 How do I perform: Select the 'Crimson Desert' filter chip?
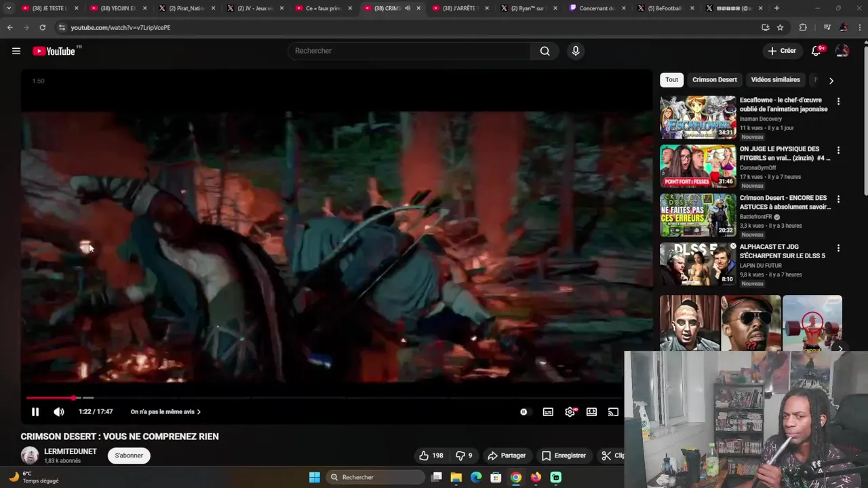715,80
